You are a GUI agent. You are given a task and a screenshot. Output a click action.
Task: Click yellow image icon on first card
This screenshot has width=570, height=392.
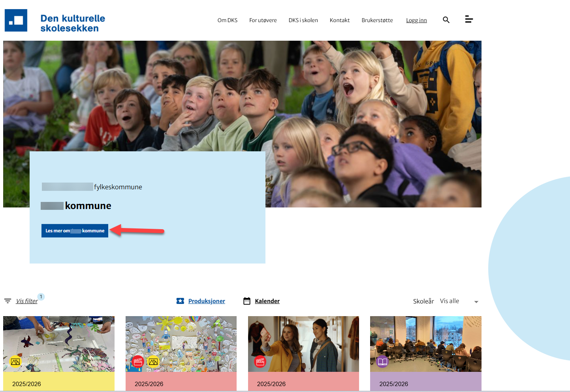pos(15,362)
